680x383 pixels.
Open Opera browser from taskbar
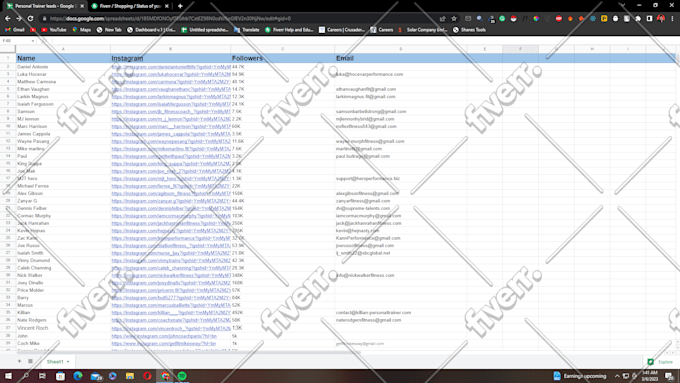tap(147, 376)
